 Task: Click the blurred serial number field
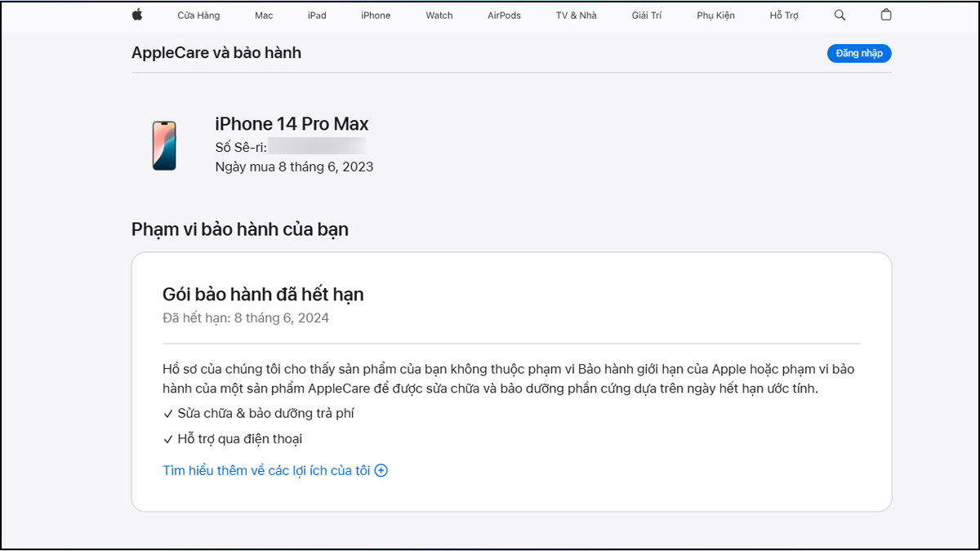coord(316,147)
